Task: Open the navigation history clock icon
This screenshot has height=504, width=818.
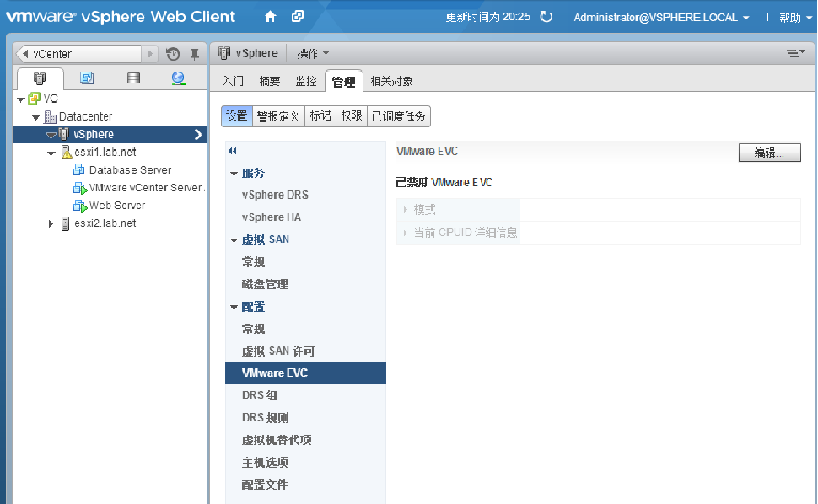Action: (173, 54)
